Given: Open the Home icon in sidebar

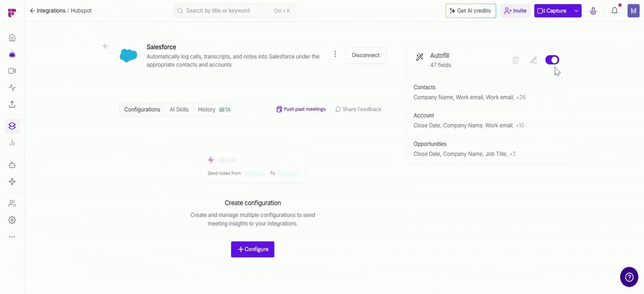Looking at the screenshot, I should coord(12,38).
